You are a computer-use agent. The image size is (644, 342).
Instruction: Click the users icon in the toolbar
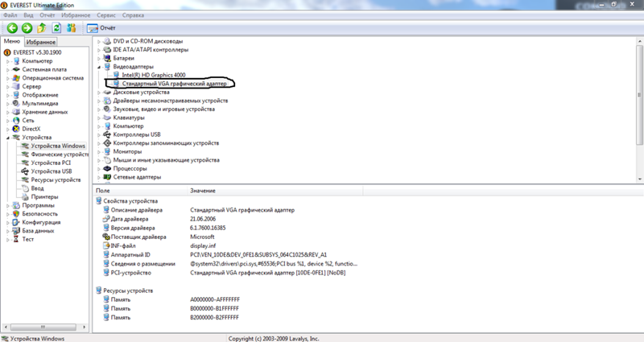click(x=71, y=27)
